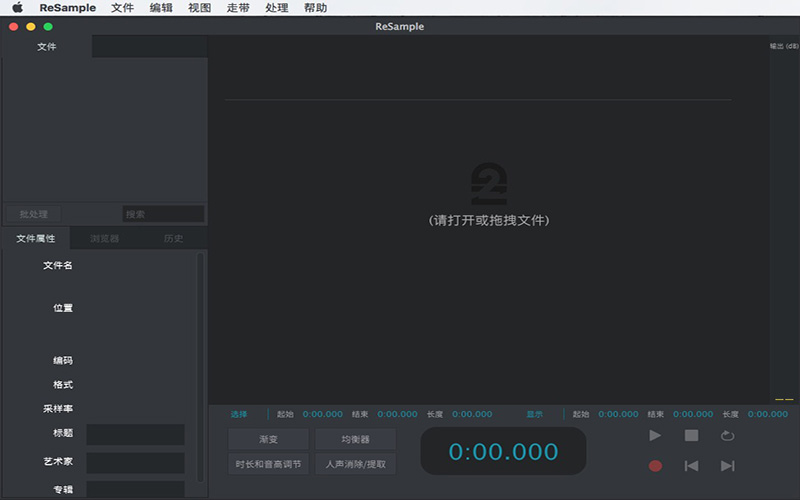
Task: Click the selection 起始 time value
Action: (x=322, y=414)
